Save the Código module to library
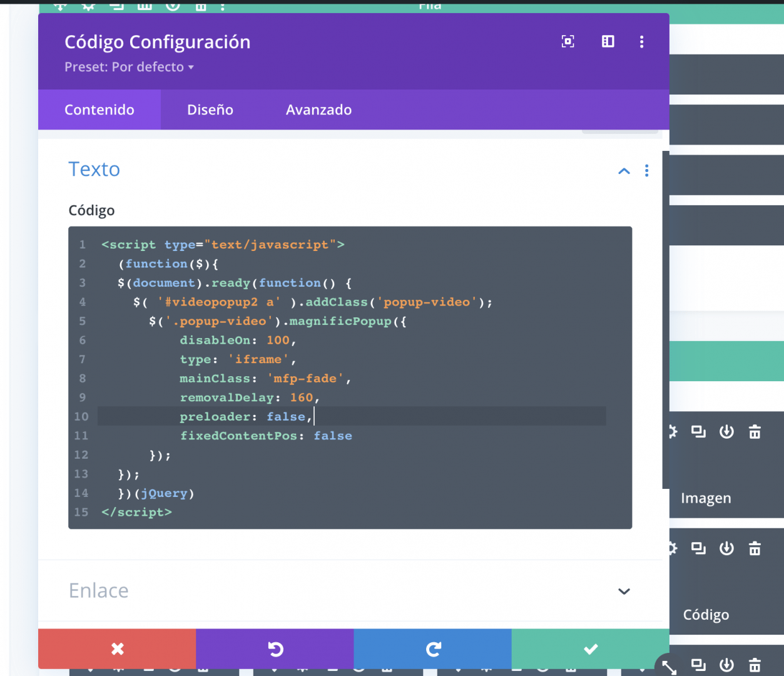Image resolution: width=784 pixels, height=676 pixels. pos(726,548)
